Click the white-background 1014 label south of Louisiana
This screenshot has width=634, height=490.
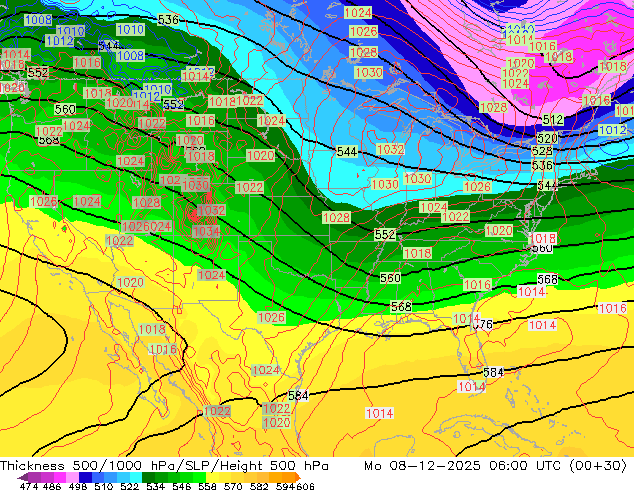click(379, 413)
